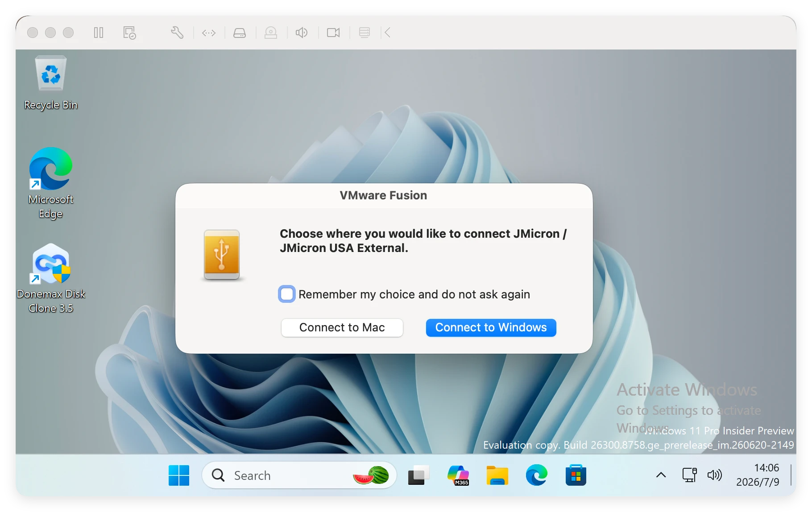Screen dimensions: 812x512
Task: Open File Explorer from the taskbar
Action: 497,475
